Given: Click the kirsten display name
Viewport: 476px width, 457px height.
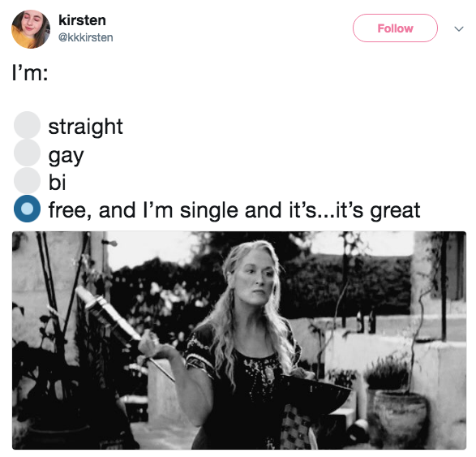Looking at the screenshot, I should (82, 20).
